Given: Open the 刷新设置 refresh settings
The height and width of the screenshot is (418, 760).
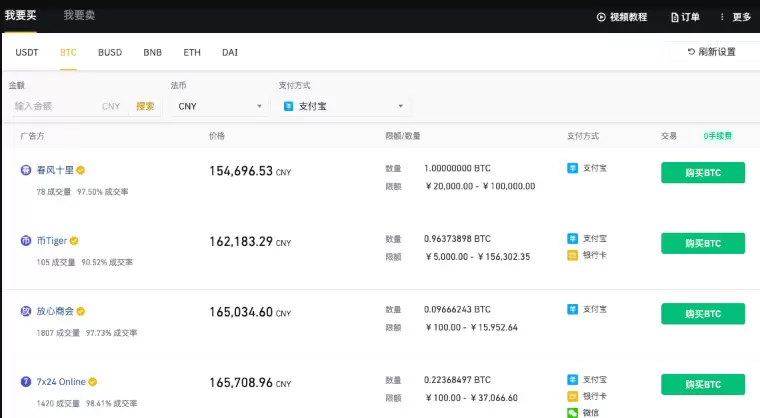Looking at the screenshot, I should pyautogui.click(x=712, y=52).
